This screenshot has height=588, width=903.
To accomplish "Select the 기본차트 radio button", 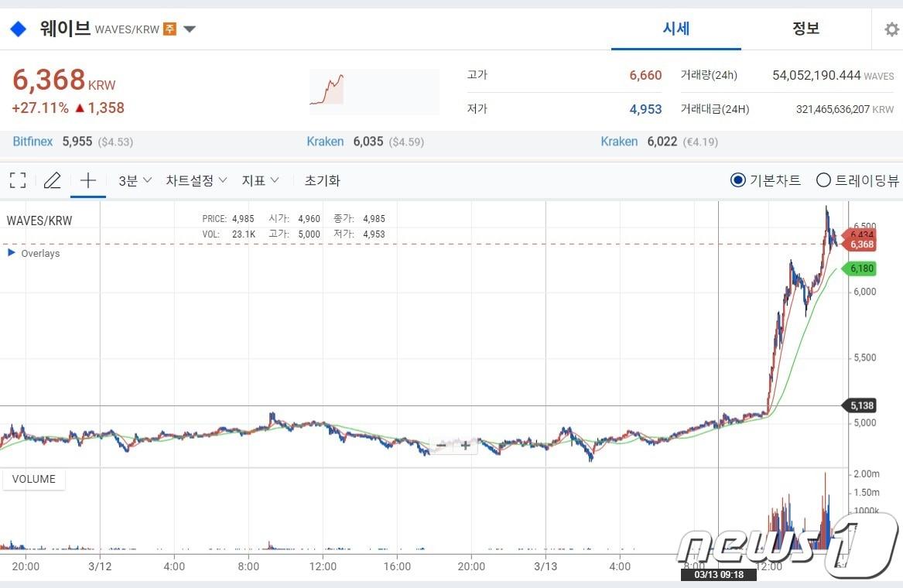I will click(739, 179).
